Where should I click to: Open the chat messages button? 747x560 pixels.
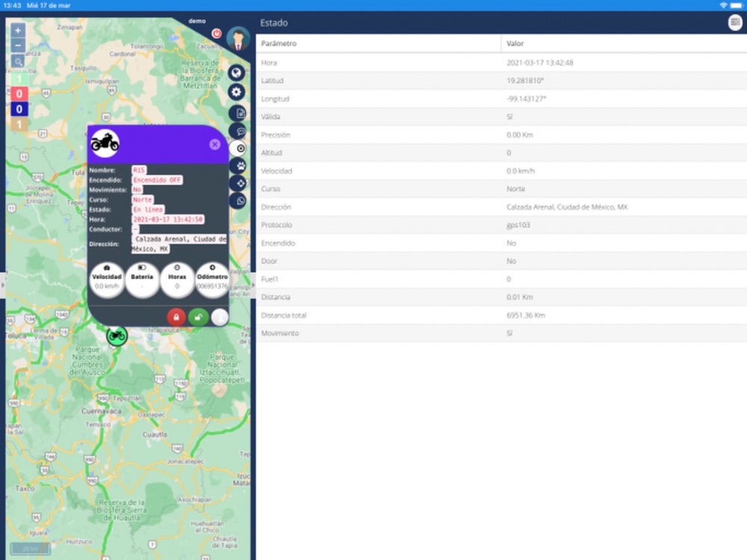tap(239, 131)
